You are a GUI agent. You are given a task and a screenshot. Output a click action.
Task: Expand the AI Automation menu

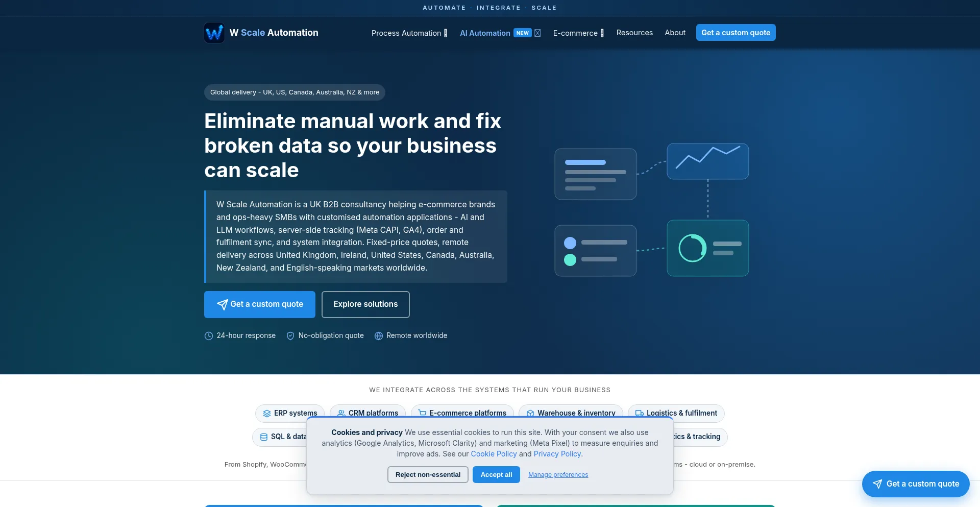point(500,33)
